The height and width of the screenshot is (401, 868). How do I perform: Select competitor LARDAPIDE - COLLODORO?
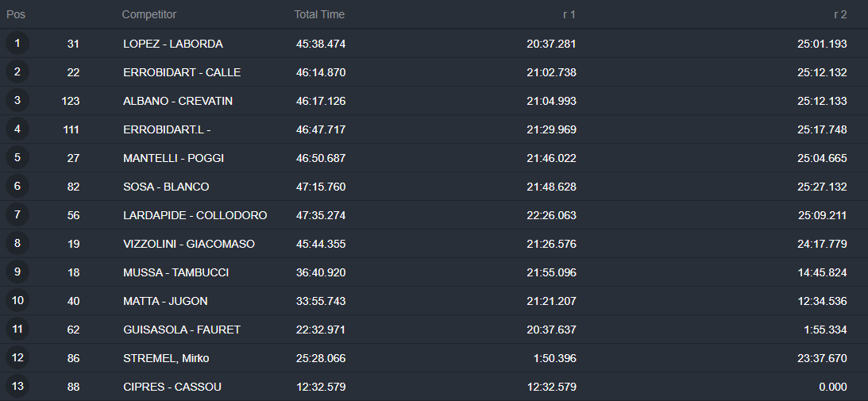point(195,215)
